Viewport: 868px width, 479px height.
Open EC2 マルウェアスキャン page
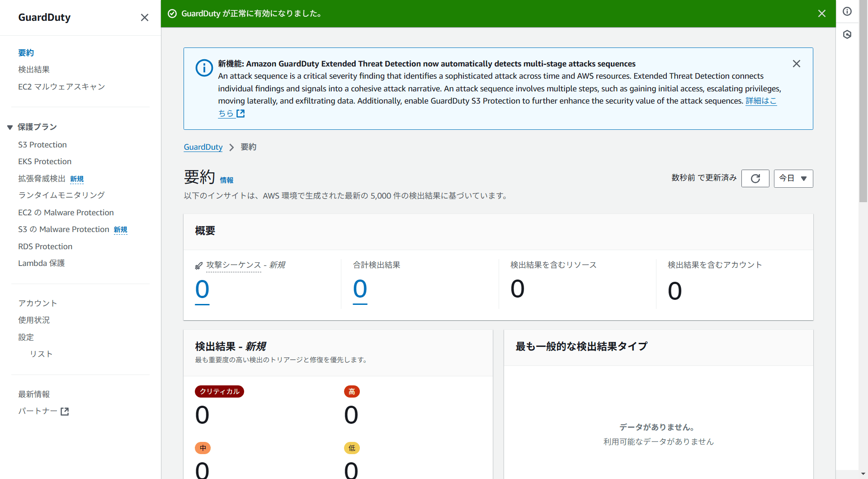tap(61, 87)
